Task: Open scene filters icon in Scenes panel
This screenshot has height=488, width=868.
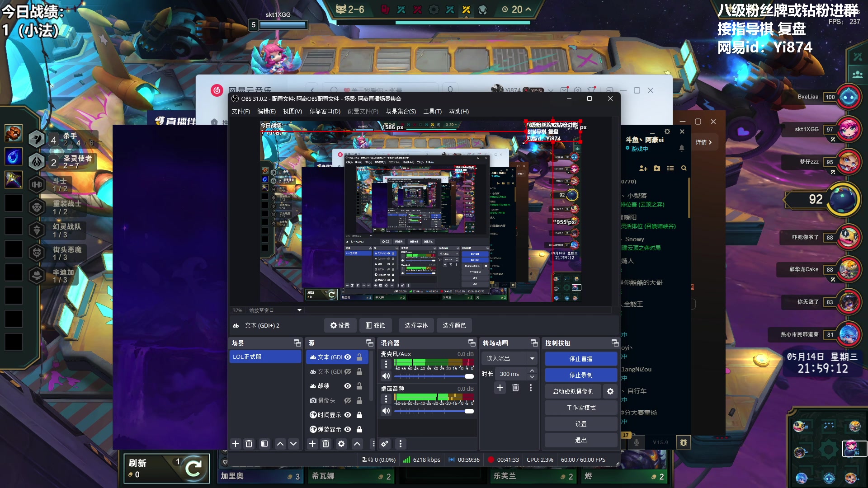Action: coord(264,444)
